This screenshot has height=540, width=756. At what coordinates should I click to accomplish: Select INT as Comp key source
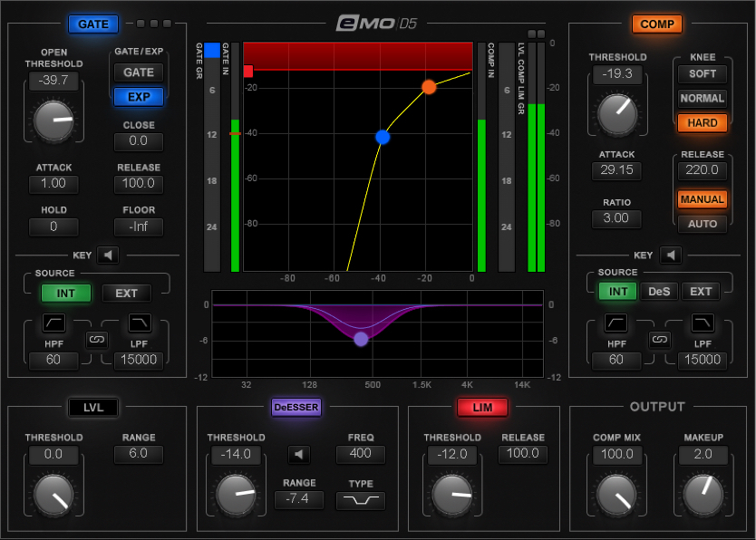tap(618, 292)
